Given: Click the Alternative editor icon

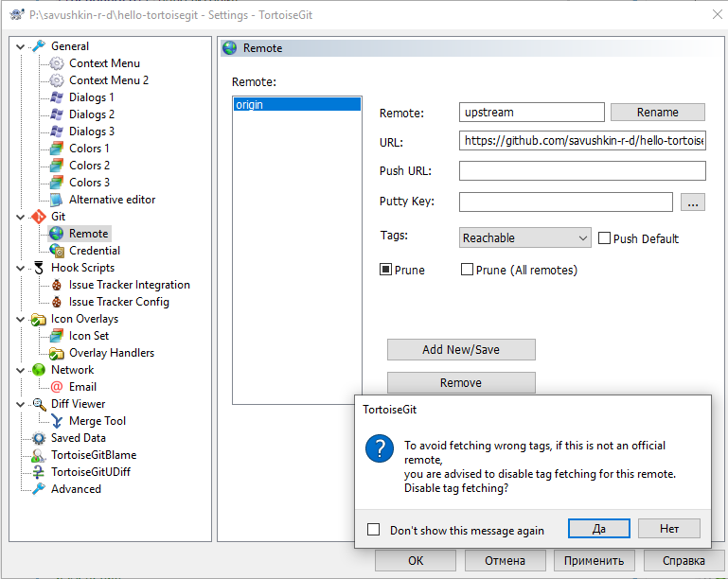Looking at the screenshot, I should 57,200.
